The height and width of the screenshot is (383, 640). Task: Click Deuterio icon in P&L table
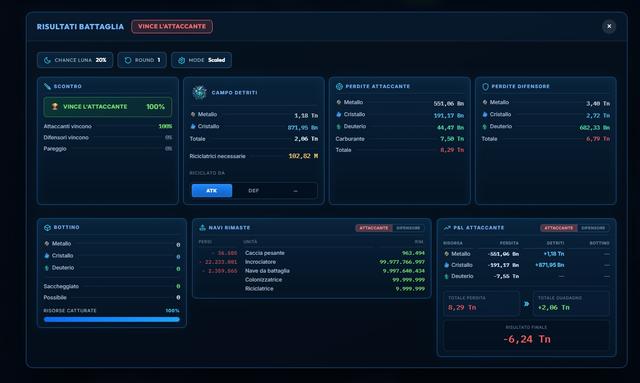tap(446, 276)
